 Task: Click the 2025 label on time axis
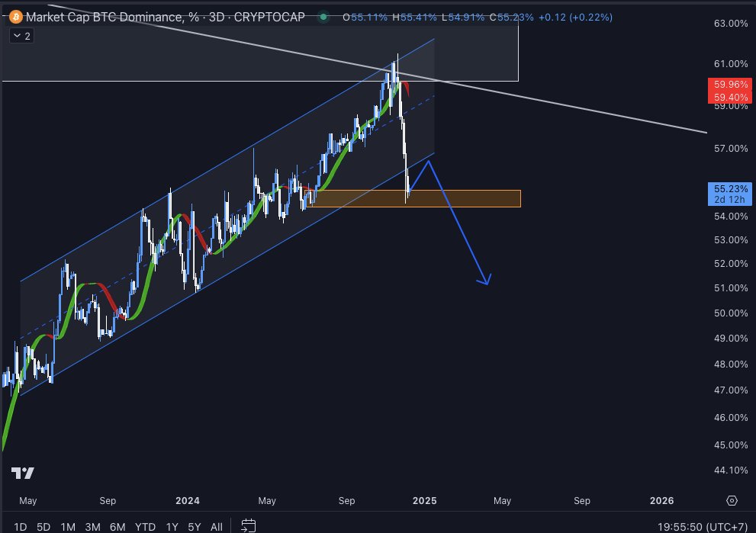point(425,501)
